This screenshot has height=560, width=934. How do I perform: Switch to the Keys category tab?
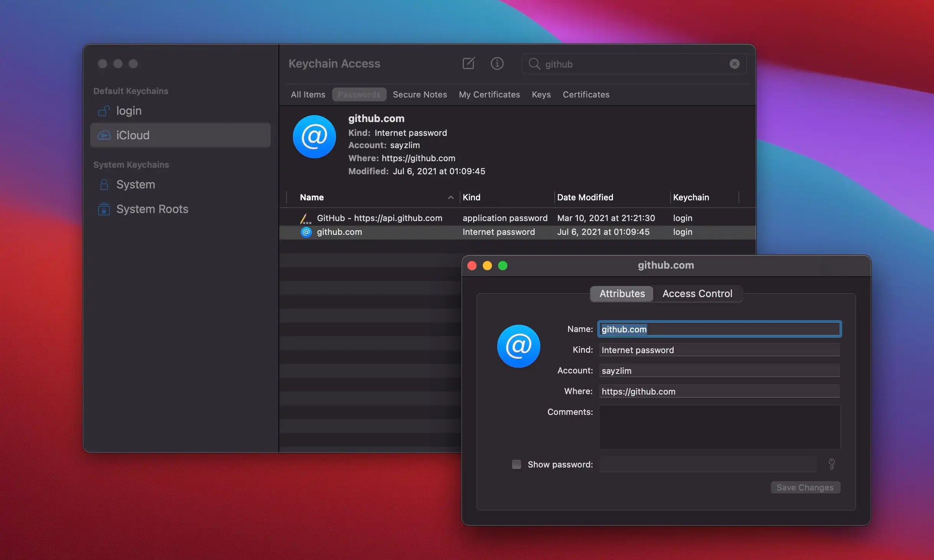541,94
